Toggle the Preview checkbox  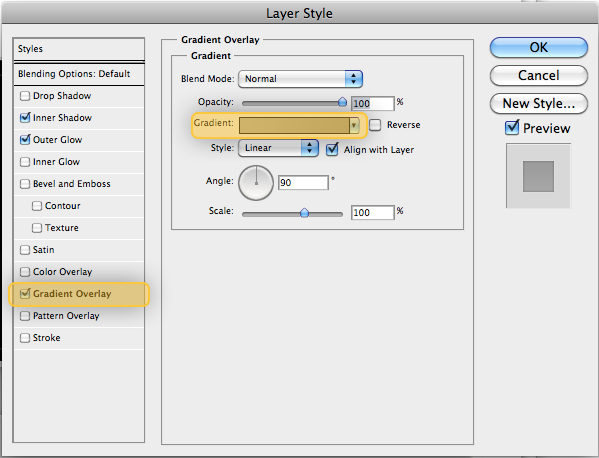click(512, 128)
